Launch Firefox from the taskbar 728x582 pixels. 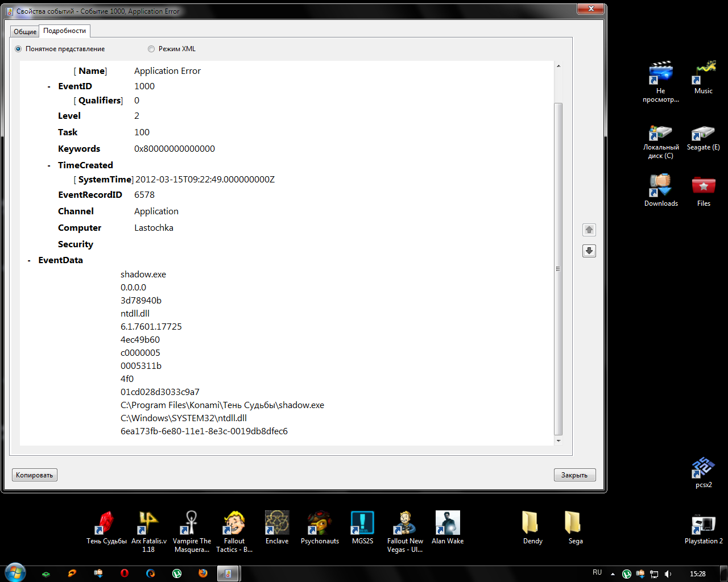(203, 573)
